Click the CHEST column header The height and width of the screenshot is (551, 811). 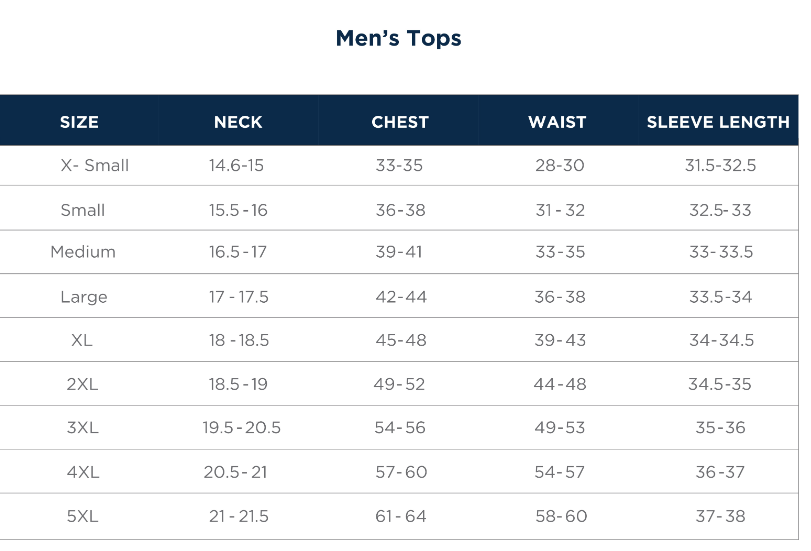pos(400,123)
